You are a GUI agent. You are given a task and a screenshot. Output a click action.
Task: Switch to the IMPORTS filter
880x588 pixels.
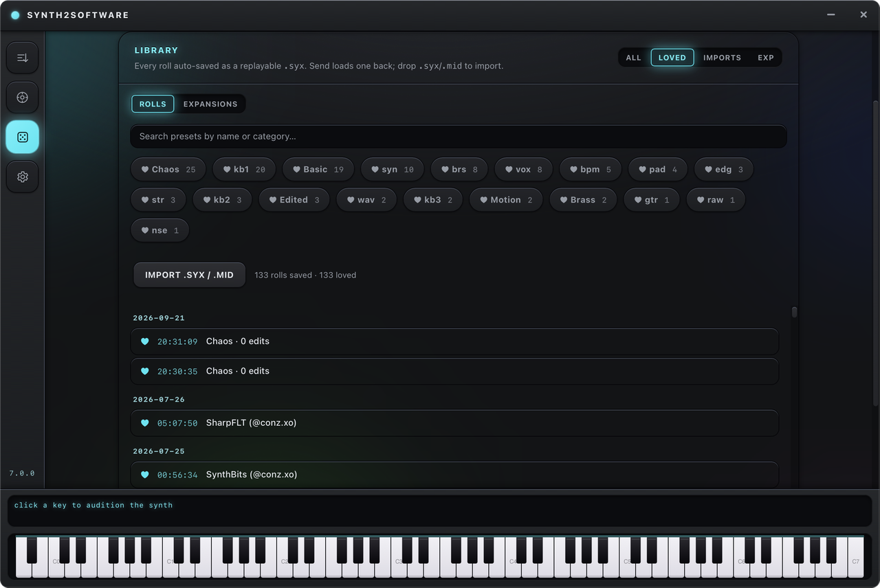coord(722,58)
